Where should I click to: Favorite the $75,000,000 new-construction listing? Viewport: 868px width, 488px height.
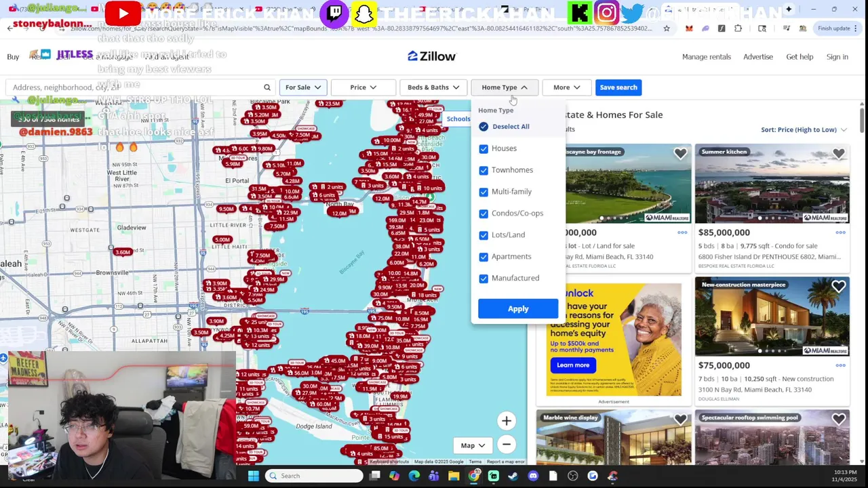click(839, 287)
